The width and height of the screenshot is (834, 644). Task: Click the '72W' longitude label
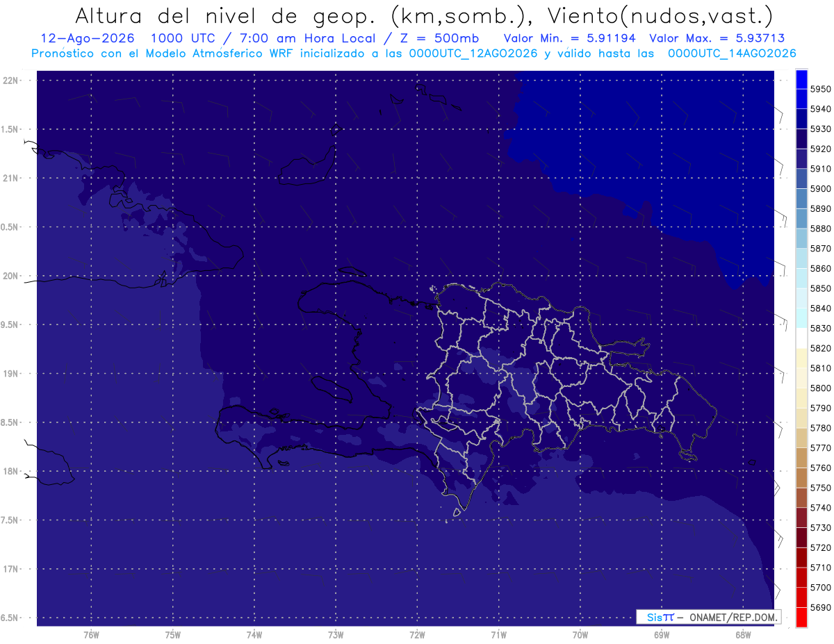coord(417,634)
